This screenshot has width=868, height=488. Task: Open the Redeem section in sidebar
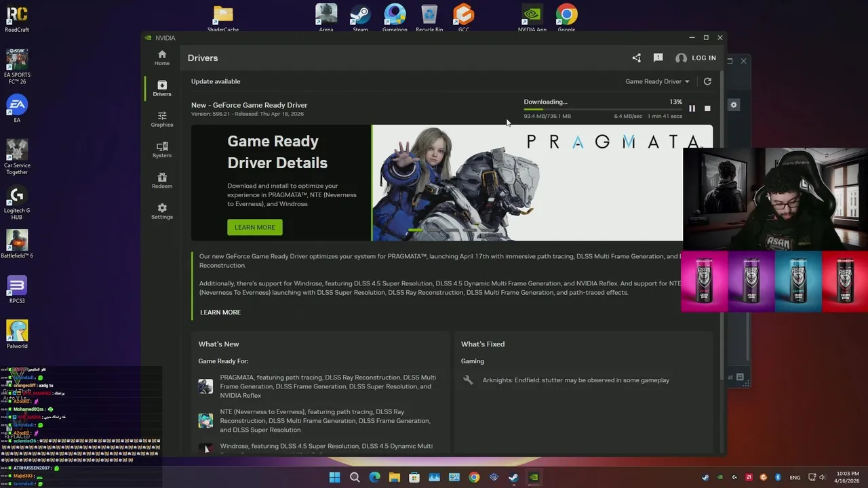[x=161, y=180]
